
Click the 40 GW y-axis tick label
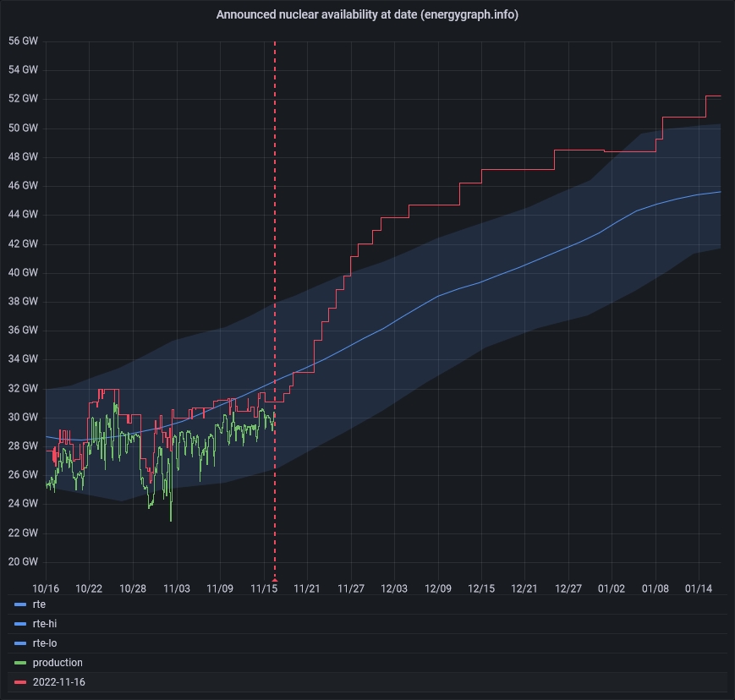point(23,272)
